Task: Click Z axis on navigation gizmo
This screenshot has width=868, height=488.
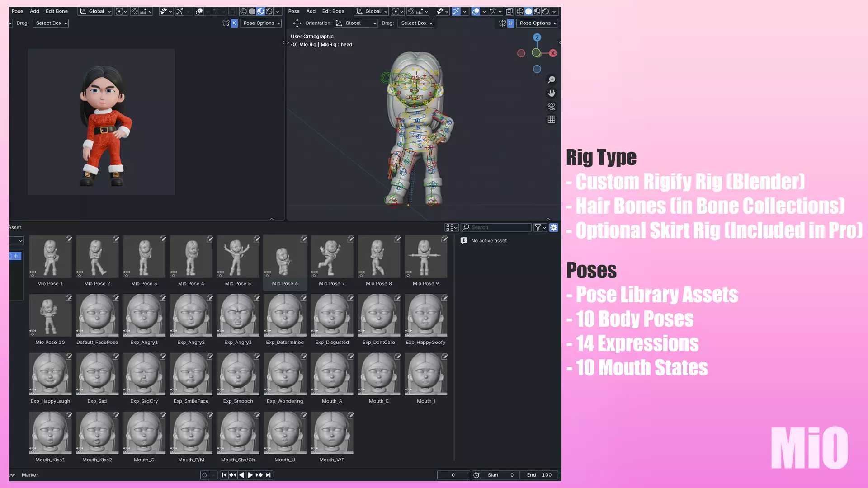Action: point(537,38)
